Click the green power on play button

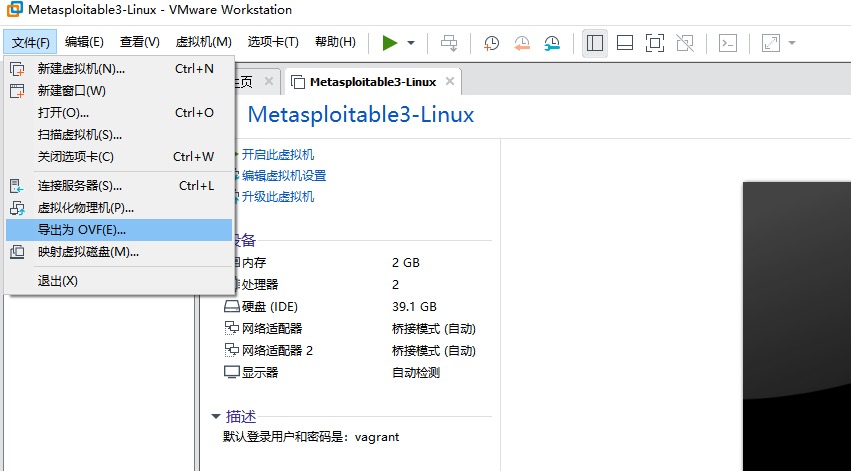[x=389, y=42]
